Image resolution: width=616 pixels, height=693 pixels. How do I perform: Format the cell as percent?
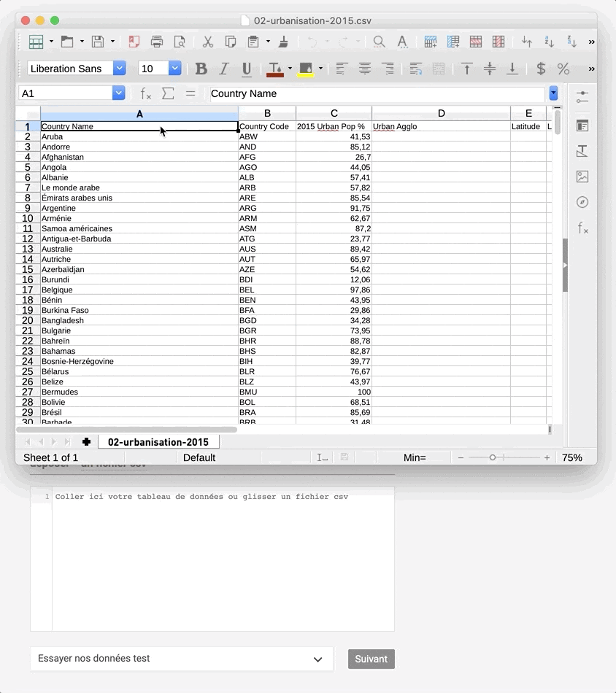563,69
